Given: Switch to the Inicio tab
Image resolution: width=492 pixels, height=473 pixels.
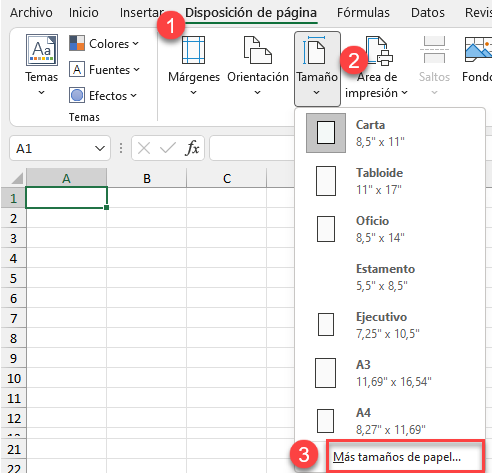Looking at the screenshot, I should [83, 13].
